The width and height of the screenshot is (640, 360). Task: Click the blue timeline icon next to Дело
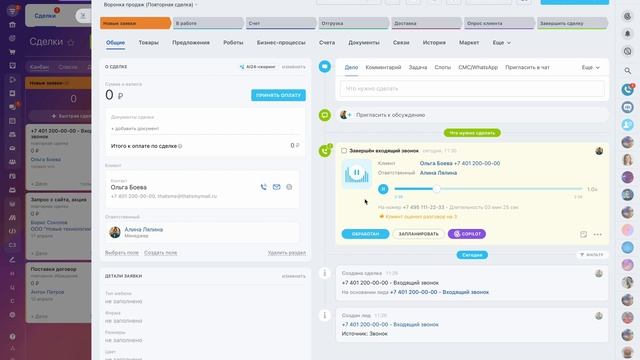click(324, 66)
